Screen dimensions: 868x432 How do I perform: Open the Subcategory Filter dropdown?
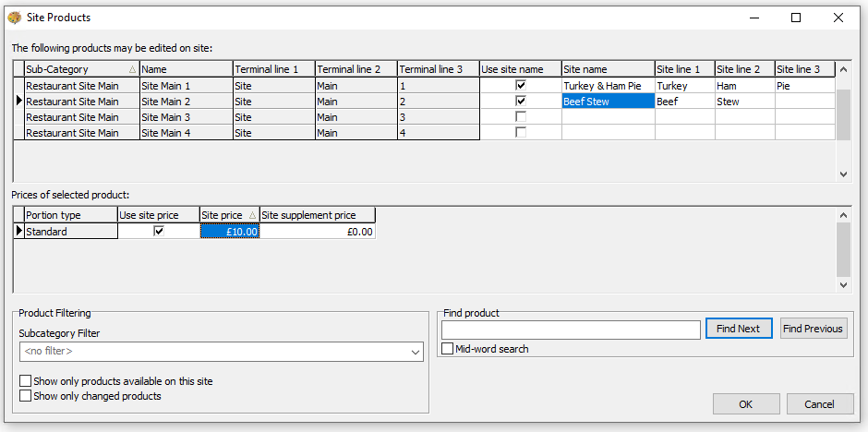tap(415, 352)
